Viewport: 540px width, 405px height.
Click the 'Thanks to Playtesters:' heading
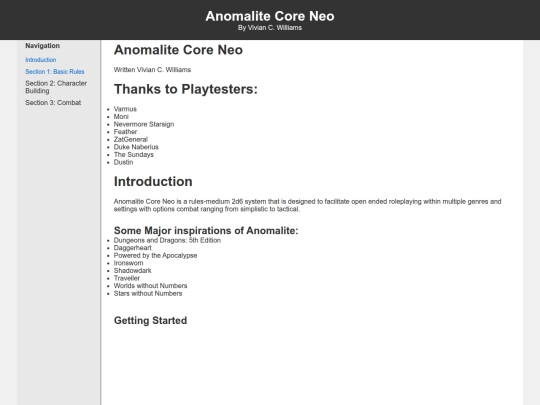tap(186, 89)
